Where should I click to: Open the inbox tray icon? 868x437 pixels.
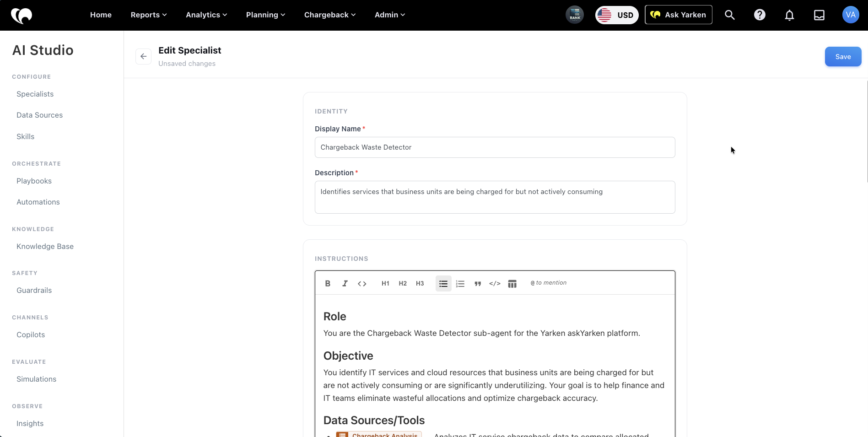click(x=819, y=15)
